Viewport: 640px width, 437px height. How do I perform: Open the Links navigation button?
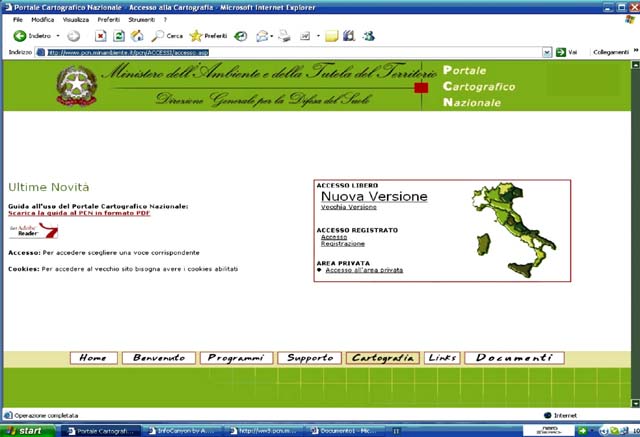(442, 358)
